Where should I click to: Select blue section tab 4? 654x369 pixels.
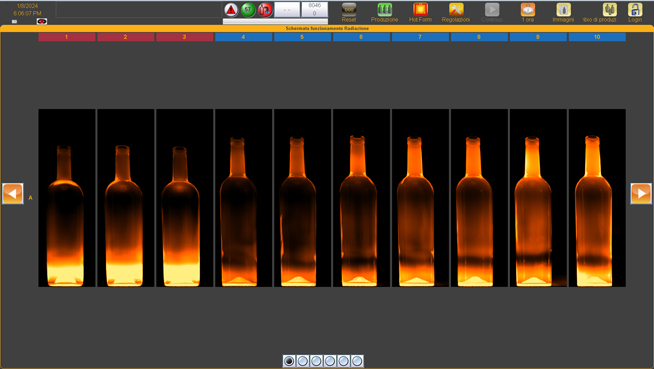click(244, 37)
